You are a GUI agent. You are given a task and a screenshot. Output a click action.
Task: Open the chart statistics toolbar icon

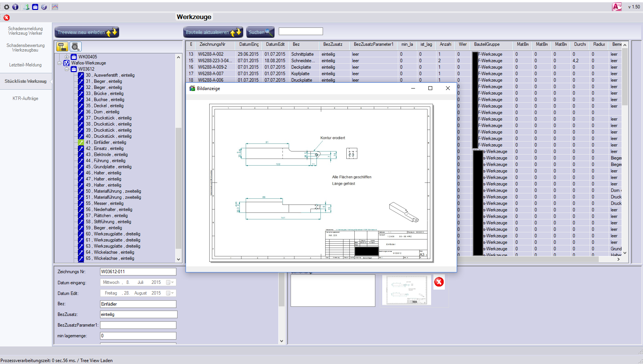tap(55, 7)
